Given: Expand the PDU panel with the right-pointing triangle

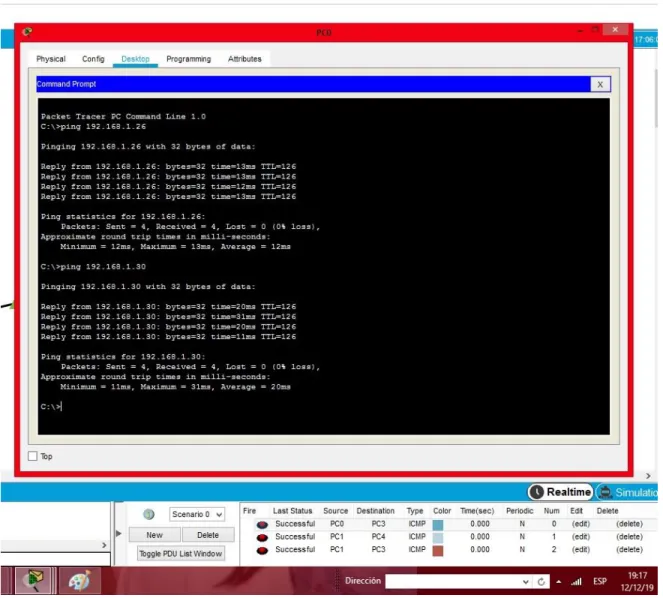Looking at the screenshot, I should pos(118,533).
